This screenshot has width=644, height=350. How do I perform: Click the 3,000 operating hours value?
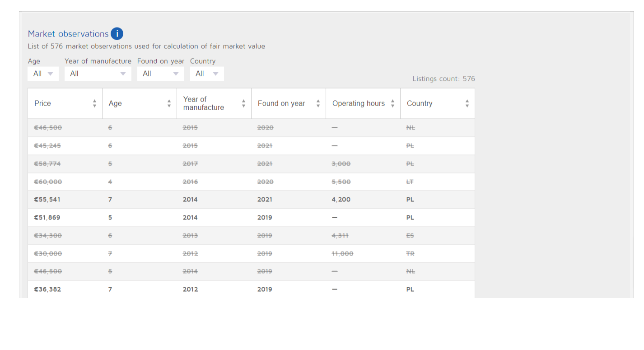pos(341,164)
